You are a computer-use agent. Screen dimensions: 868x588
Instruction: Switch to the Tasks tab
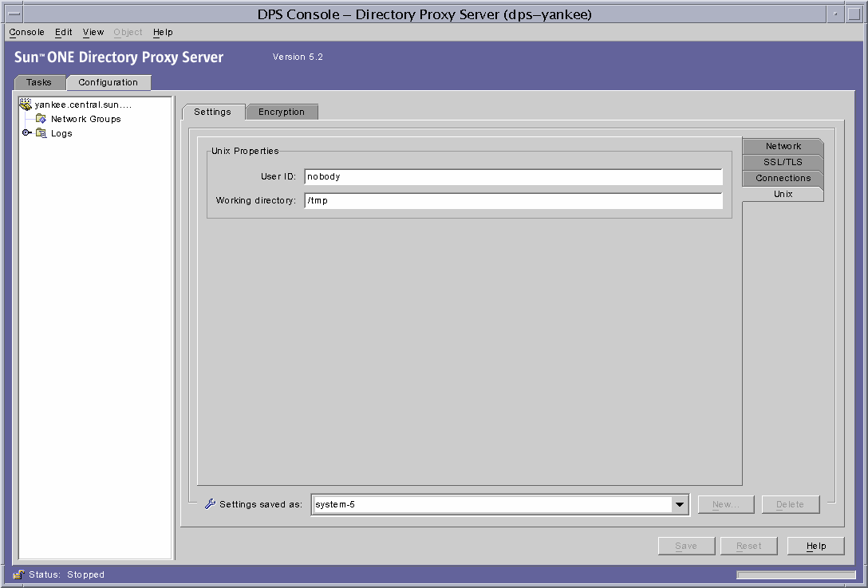pos(40,82)
